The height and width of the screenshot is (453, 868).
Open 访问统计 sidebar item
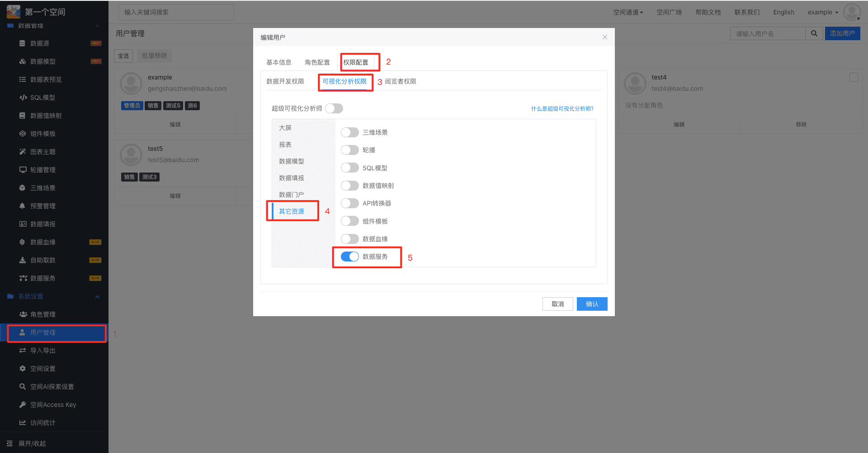[x=43, y=423]
